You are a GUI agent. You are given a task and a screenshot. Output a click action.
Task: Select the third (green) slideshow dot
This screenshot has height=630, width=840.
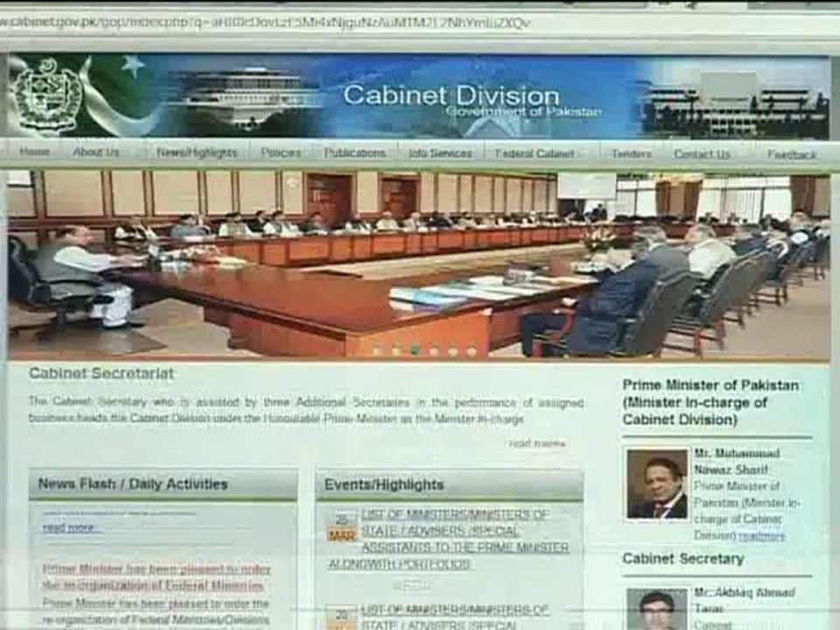(415, 351)
